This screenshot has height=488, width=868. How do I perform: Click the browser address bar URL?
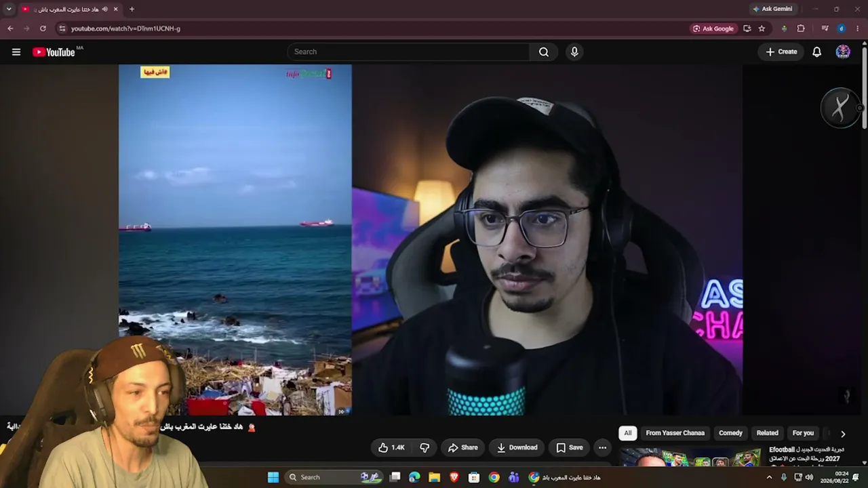click(125, 28)
